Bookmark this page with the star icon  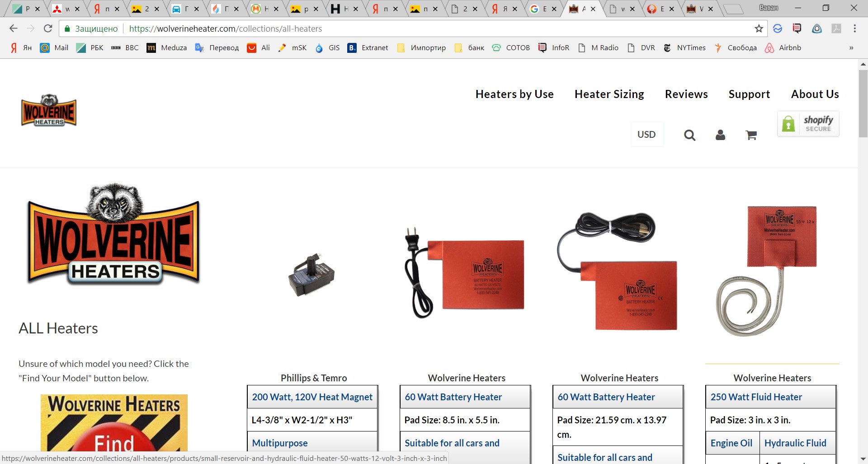coord(759,28)
